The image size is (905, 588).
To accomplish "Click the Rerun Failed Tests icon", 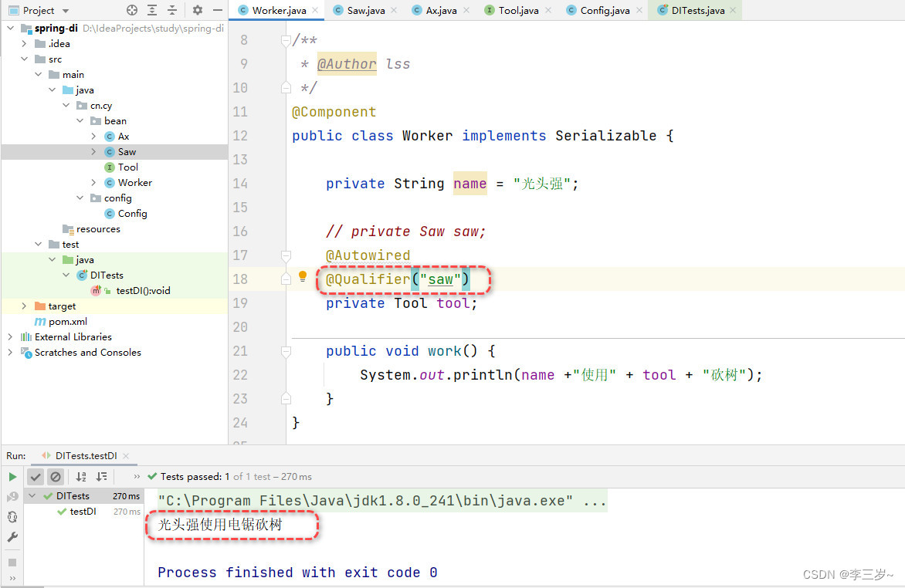I will pyautogui.click(x=12, y=497).
